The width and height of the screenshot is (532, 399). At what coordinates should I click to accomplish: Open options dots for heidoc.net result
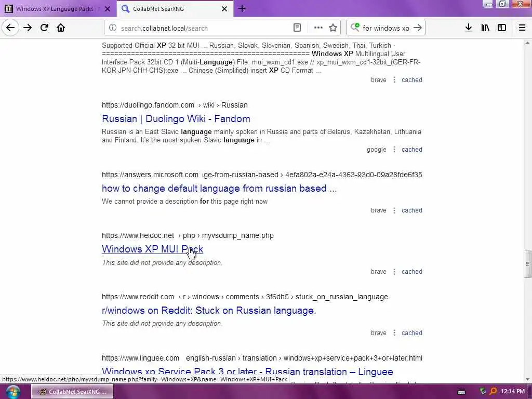coord(394,271)
